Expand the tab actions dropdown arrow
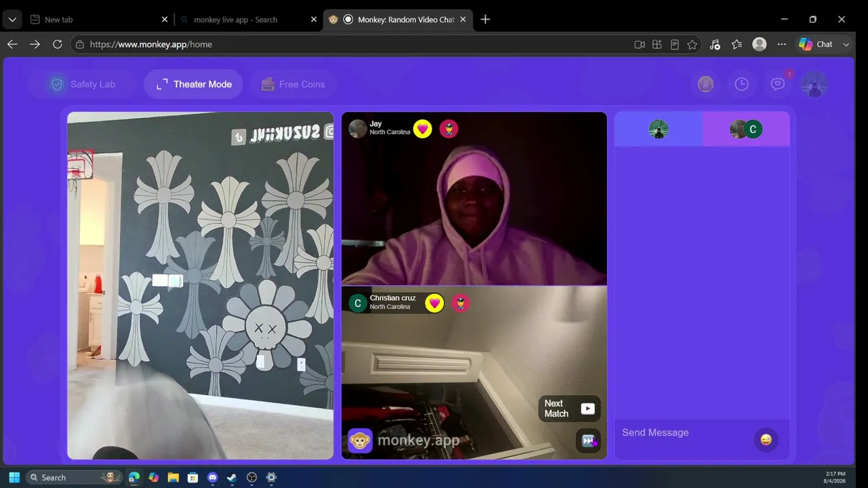The height and width of the screenshot is (488, 868). 12,20
